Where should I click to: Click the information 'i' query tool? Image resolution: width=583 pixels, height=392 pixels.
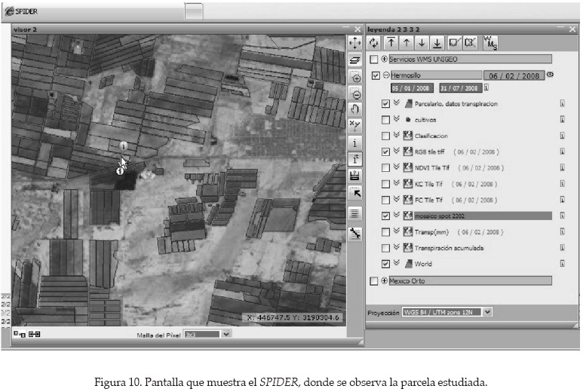coord(356,142)
